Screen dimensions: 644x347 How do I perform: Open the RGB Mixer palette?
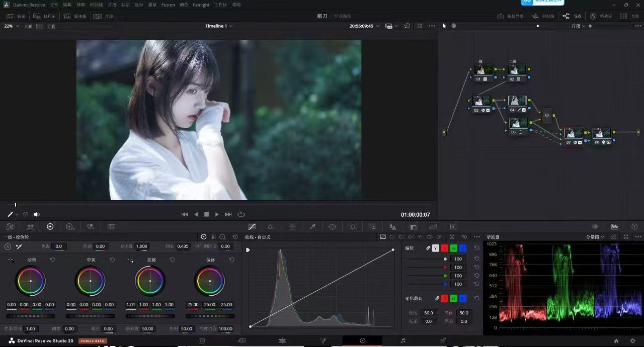(91, 227)
